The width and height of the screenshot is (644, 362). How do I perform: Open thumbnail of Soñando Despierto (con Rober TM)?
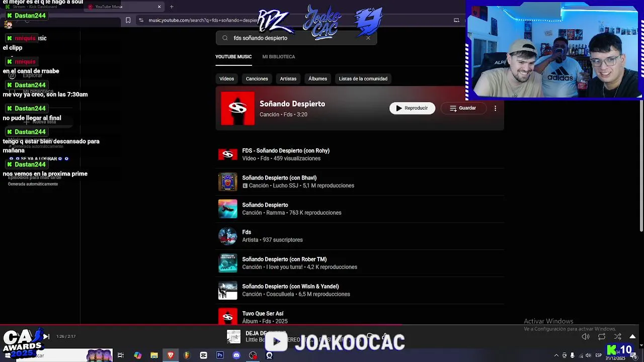227,263
